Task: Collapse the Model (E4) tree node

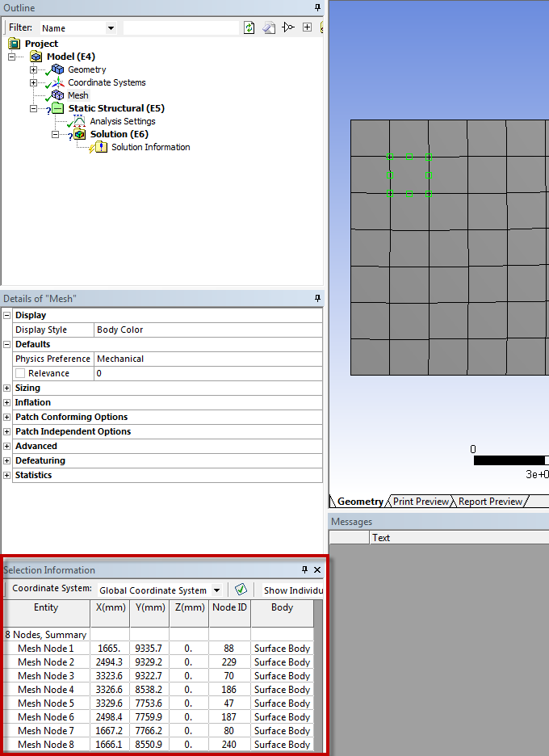Action: coord(11,57)
